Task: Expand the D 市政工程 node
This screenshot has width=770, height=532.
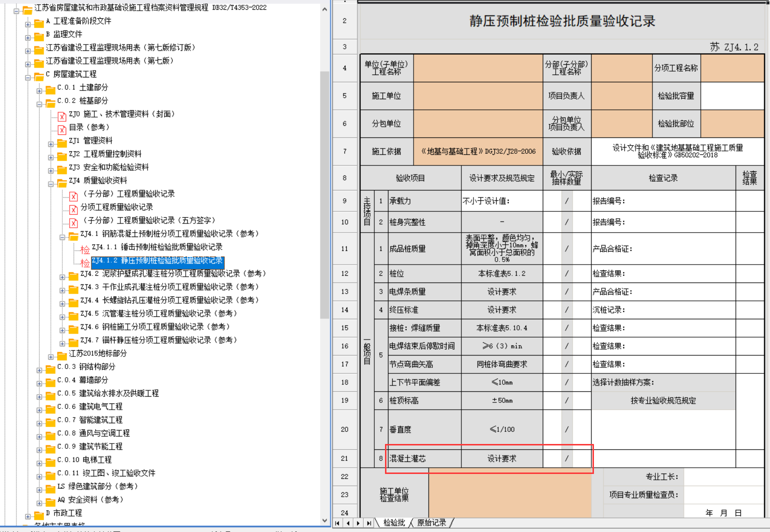Action: (x=28, y=517)
